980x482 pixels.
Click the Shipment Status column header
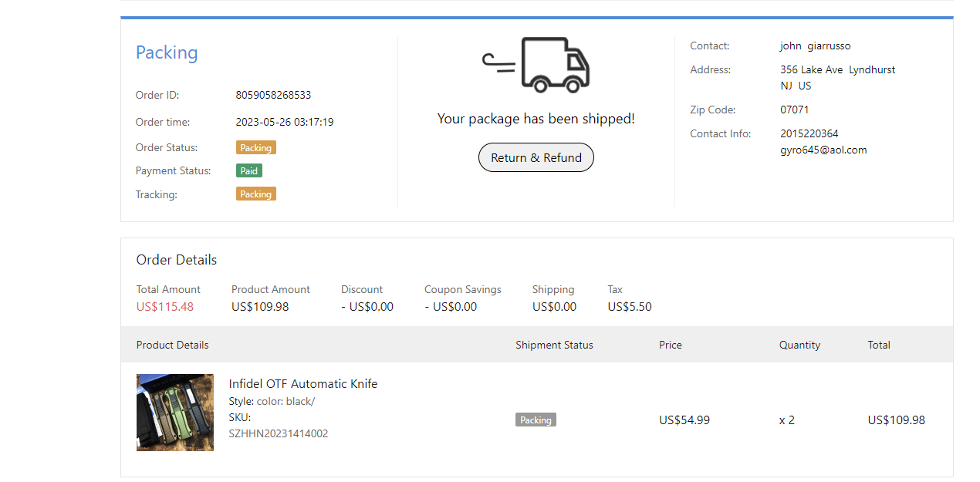point(554,345)
